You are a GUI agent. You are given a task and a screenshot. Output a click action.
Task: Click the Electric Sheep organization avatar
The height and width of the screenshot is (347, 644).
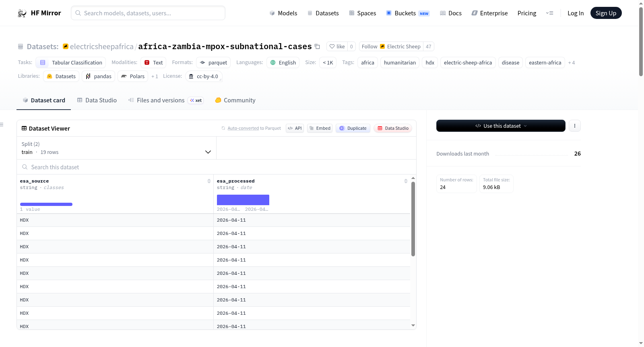click(x=383, y=46)
